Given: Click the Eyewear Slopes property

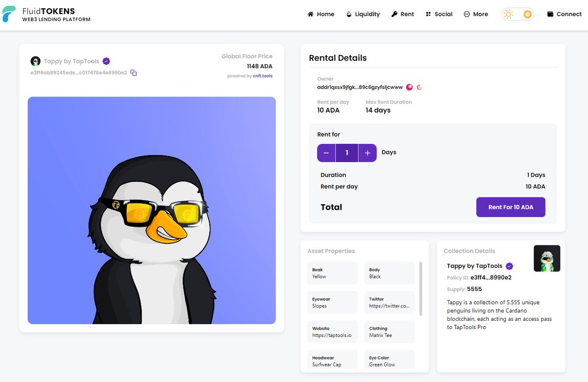Looking at the screenshot, I should 333,302.
